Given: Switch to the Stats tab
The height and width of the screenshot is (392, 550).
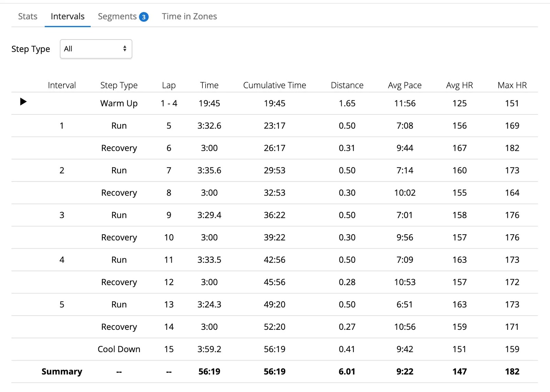Looking at the screenshot, I should pyautogui.click(x=27, y=16).
